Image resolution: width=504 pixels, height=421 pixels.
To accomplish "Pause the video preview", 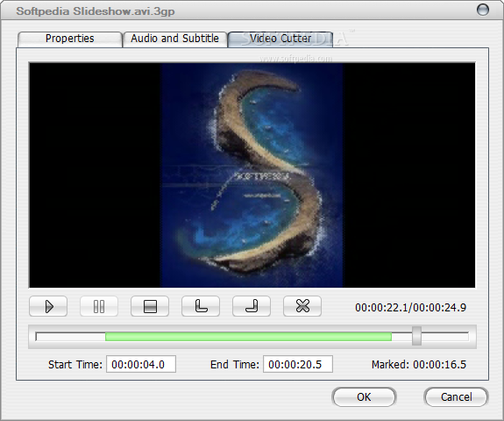I will (99, 306).
